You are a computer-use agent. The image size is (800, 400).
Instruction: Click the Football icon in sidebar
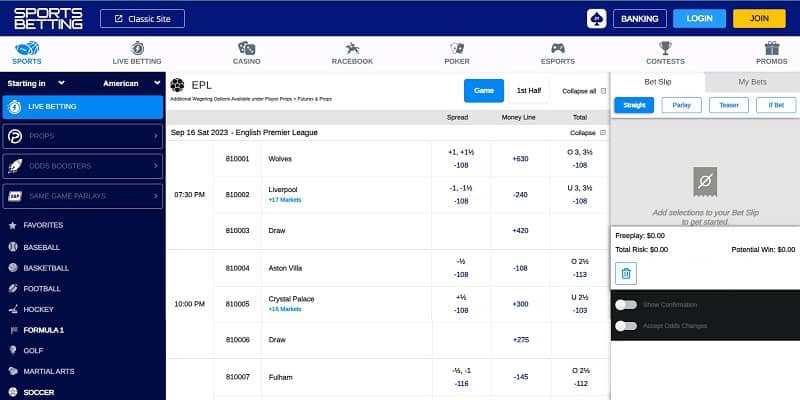13,288
